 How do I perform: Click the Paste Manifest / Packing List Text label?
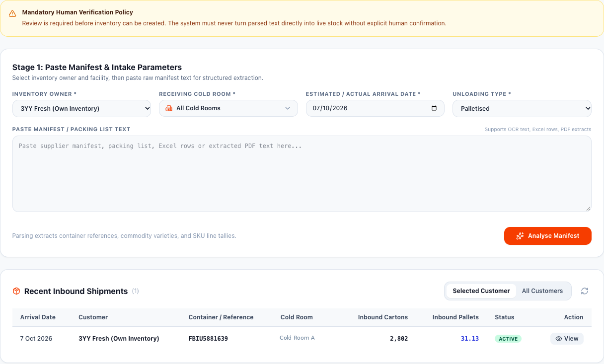pos(71,129)
